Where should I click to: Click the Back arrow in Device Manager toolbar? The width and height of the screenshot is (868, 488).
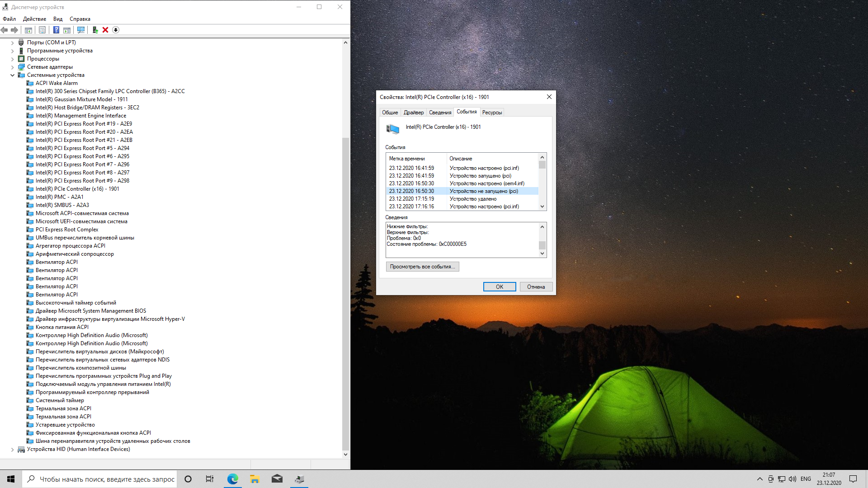point(5,30)
